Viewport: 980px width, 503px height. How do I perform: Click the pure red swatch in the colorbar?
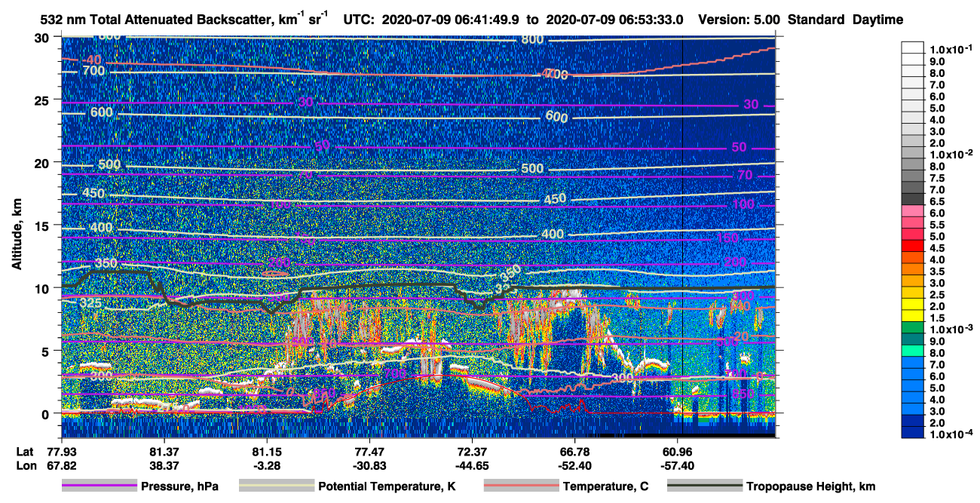(914, 246)
